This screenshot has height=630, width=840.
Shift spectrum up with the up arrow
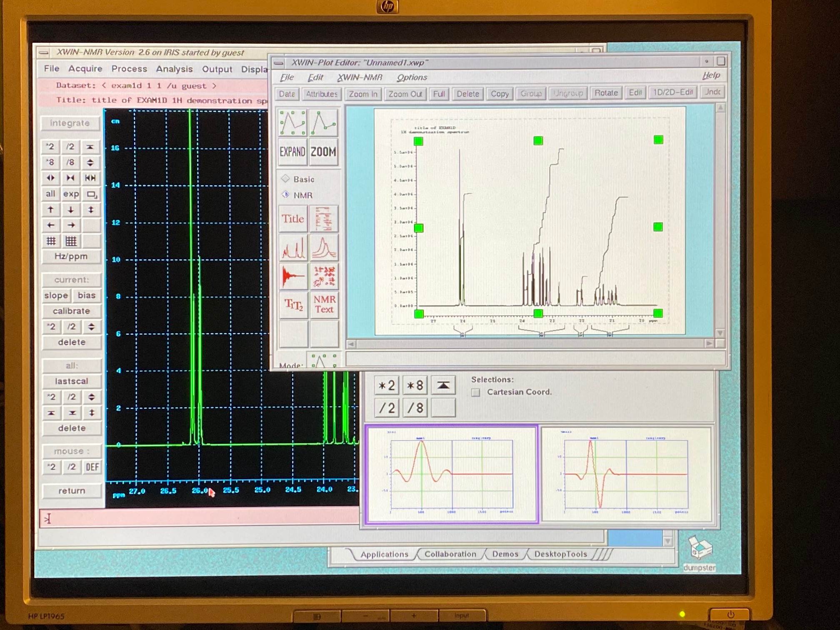pyautogui.click(x=50, y=210)
